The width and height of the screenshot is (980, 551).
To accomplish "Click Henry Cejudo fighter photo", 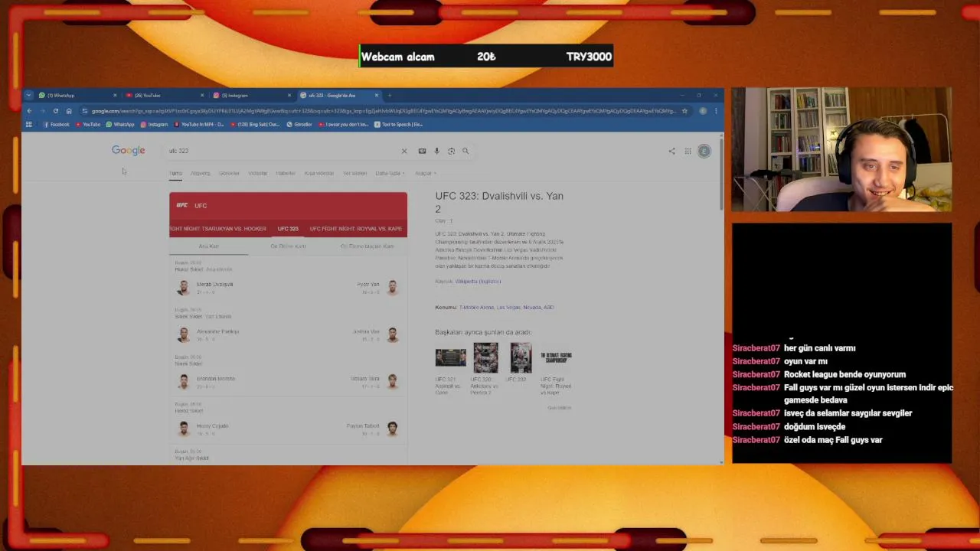I will 184,429.
